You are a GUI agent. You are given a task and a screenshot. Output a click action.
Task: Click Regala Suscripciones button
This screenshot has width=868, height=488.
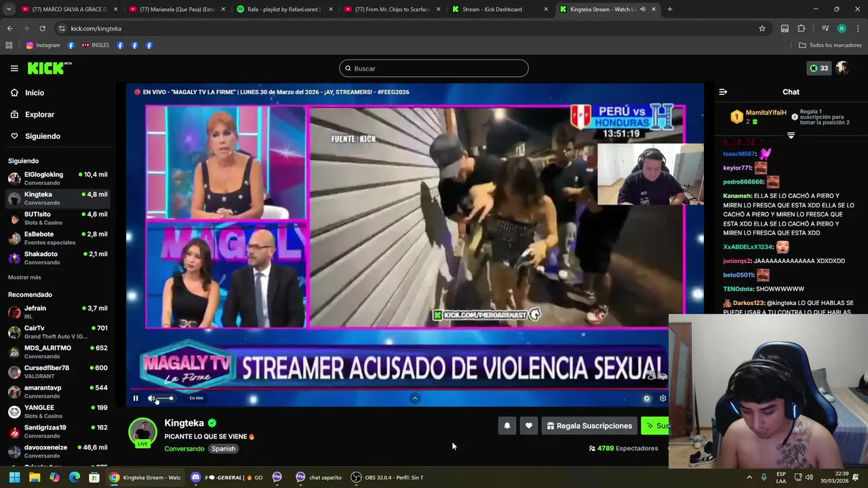point(589,426)
